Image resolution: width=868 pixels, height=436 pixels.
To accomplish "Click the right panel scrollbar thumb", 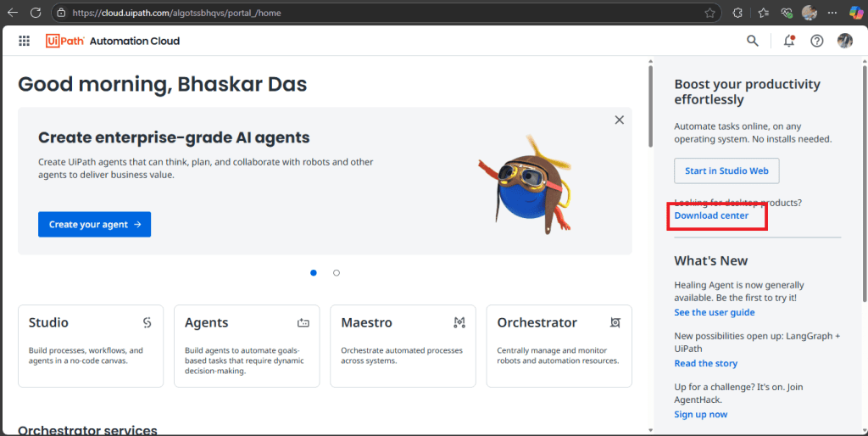I will pyautogui.click(x=865, y=184).
